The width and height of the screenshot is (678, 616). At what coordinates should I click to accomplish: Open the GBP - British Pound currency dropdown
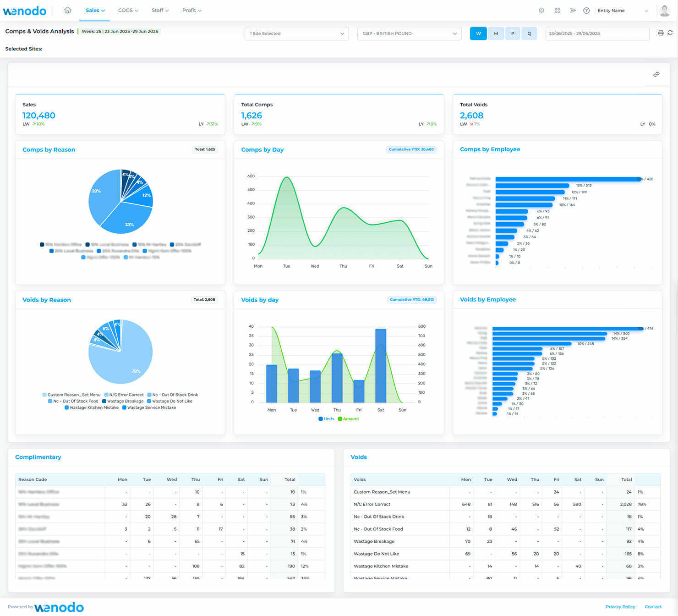409,33
